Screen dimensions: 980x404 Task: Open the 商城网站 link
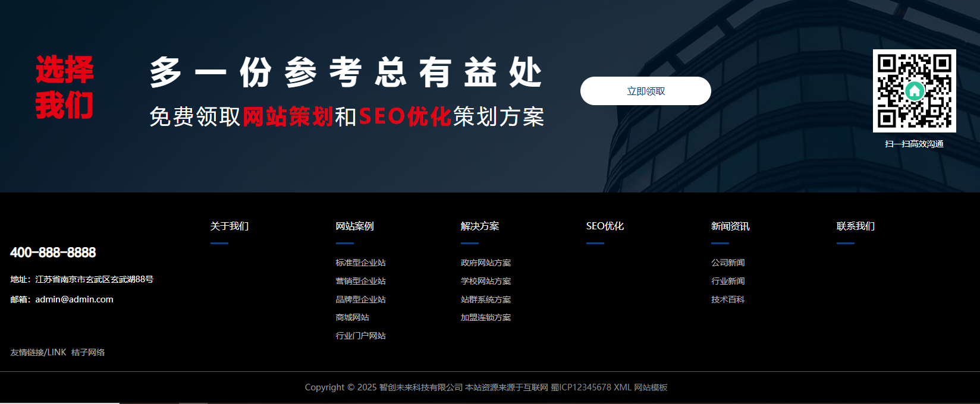coord(352,317)
